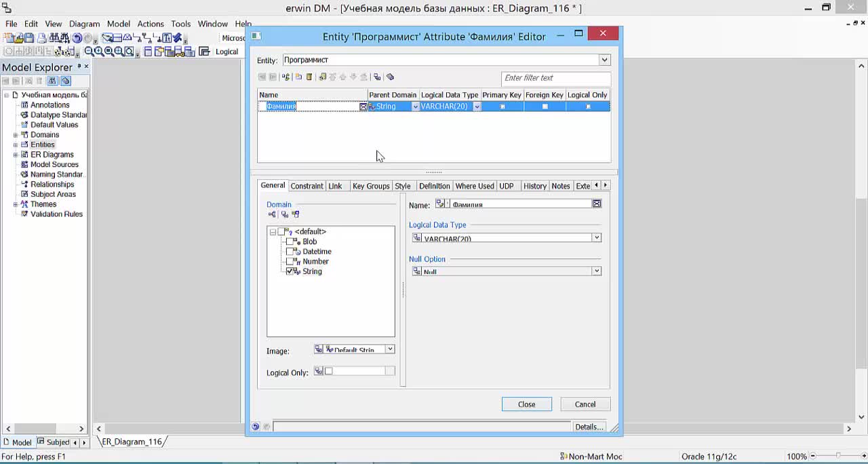Collapse the <default> domain tree node
This screenshot has width=868, height=464.
[x=273, y=232]
